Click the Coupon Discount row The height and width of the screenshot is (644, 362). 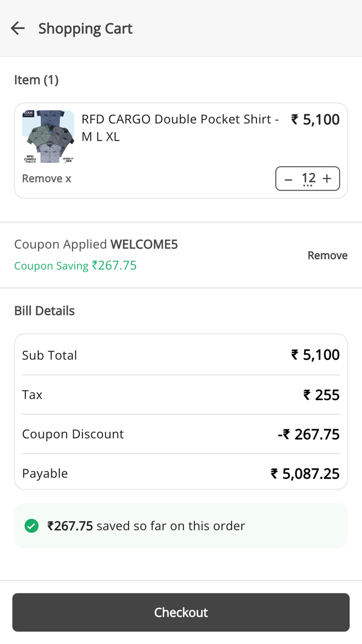180,434
